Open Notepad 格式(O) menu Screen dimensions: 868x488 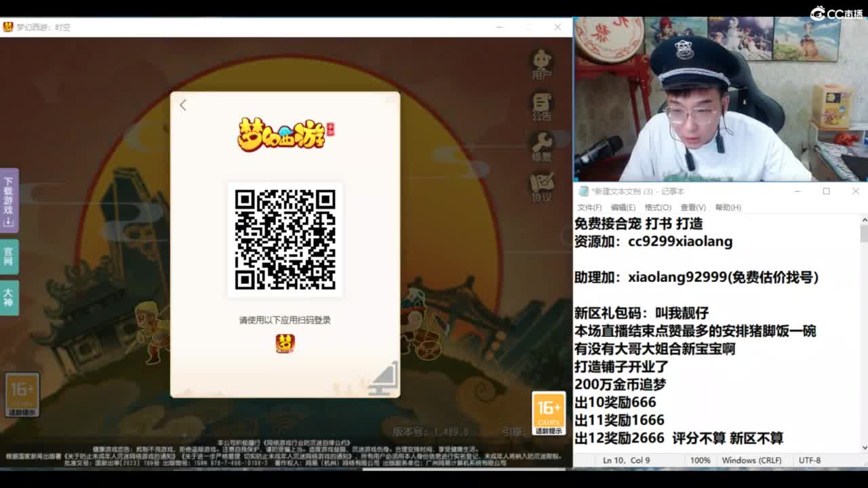658,207
